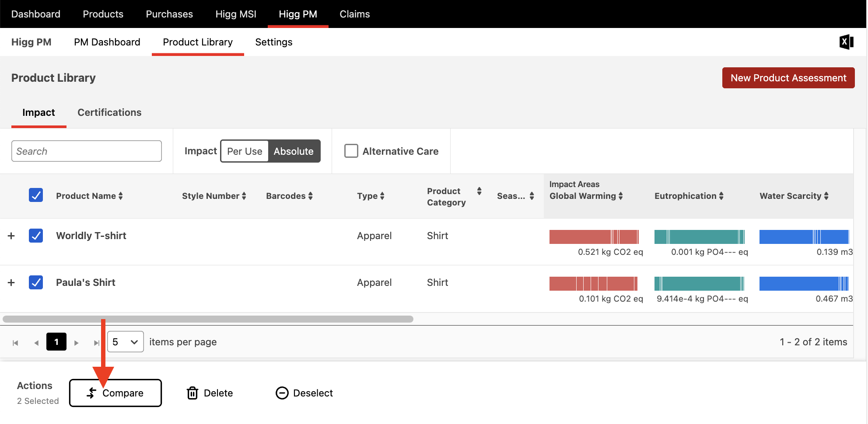
Task: Click the Product Category sort arrows
Action: click(x=479, y=191)
